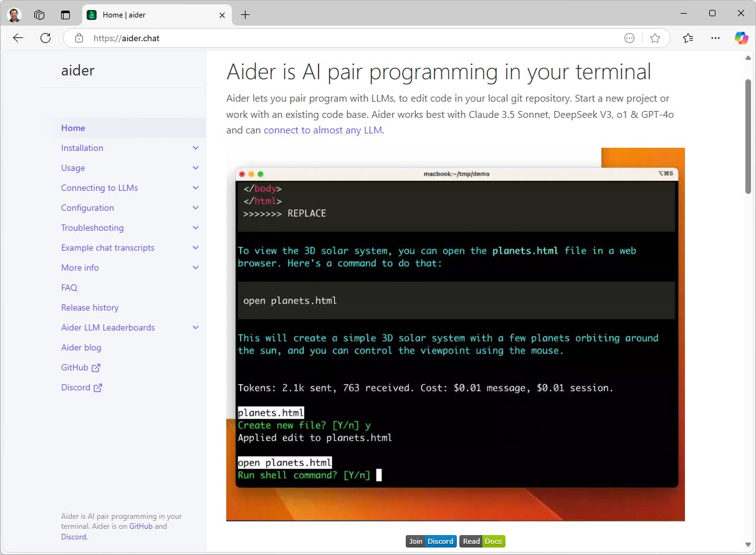Open the FAQ sidebar link
Viewport: 756px width, 555px height.
(x=69, y=287)
